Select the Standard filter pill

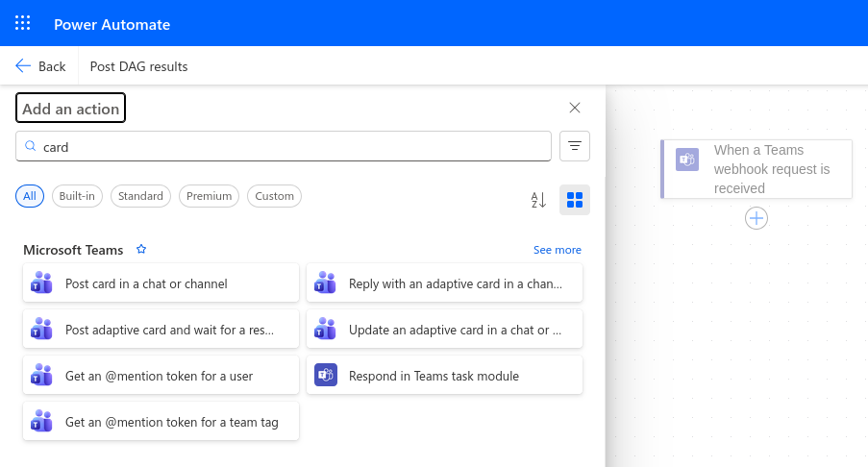pos(140,196)
